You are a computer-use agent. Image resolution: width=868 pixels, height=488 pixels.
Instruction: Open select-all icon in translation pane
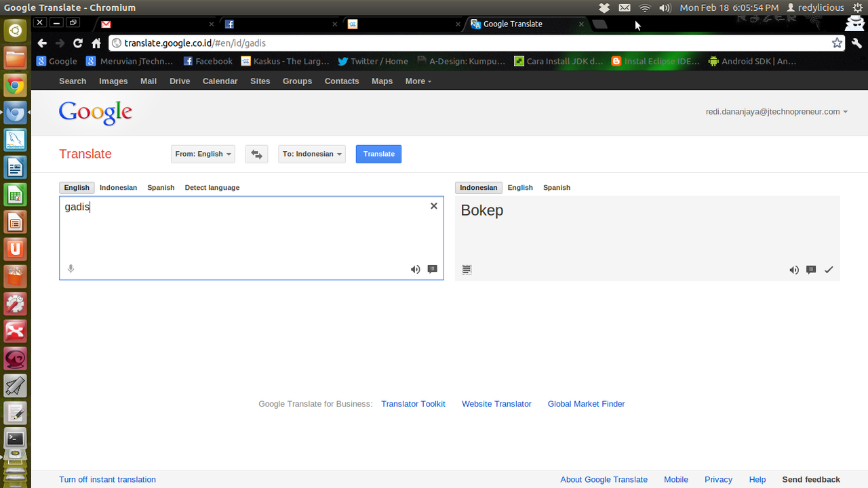(467, 270)
